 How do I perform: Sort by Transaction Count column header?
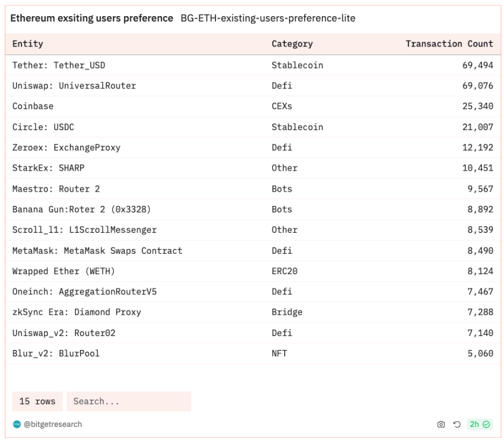[449, 44]
